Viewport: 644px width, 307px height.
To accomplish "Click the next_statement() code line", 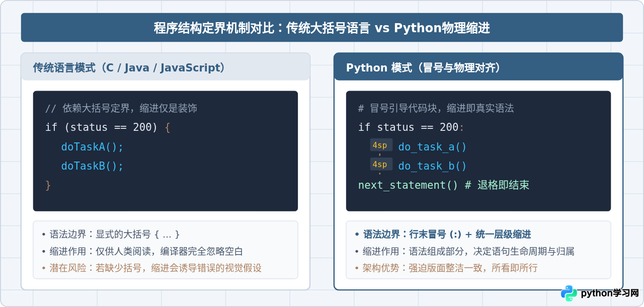I will pyautogui.click(x=444, y=185).
